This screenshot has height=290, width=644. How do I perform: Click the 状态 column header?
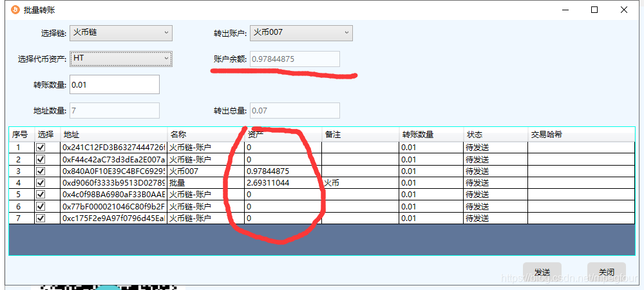(x=495, y=134)
